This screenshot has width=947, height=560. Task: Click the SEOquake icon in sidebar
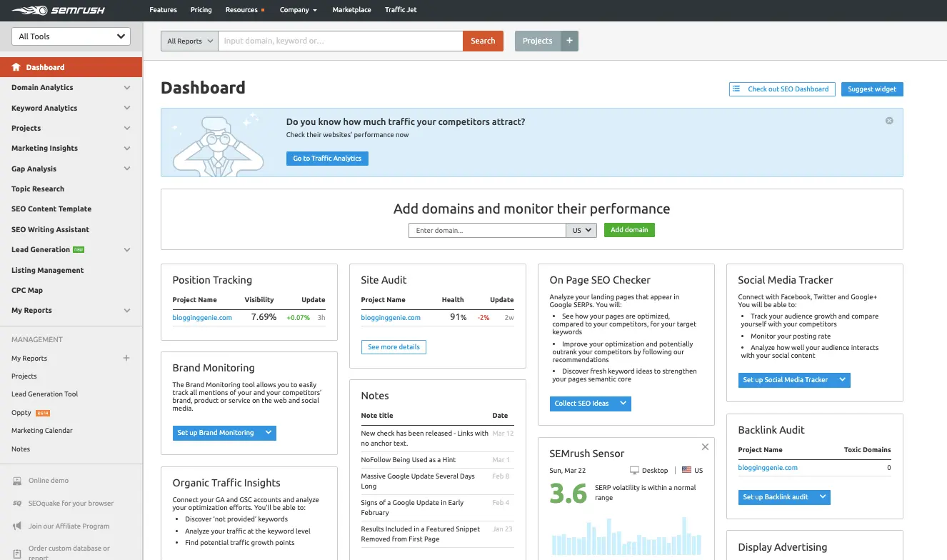tap(17, 504)
